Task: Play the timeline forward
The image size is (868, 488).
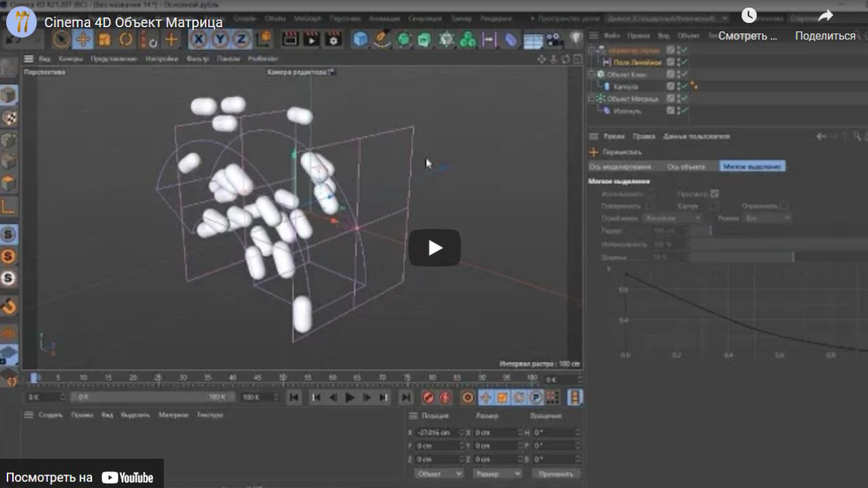Action: point(350,398)
